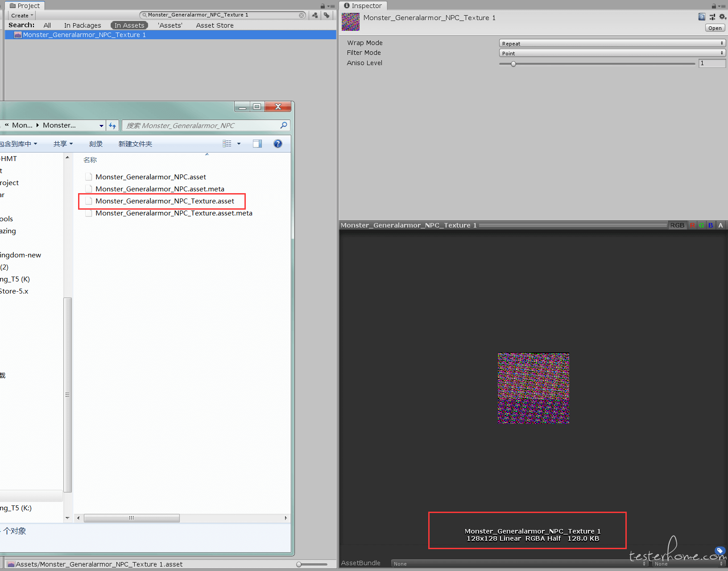The image size is (728, 571).
Task: Select the In Assets search filter
Action: coord(129,25)
